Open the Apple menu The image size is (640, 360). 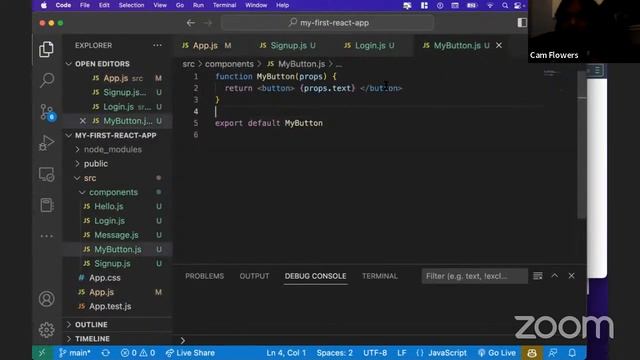(44, 5)
